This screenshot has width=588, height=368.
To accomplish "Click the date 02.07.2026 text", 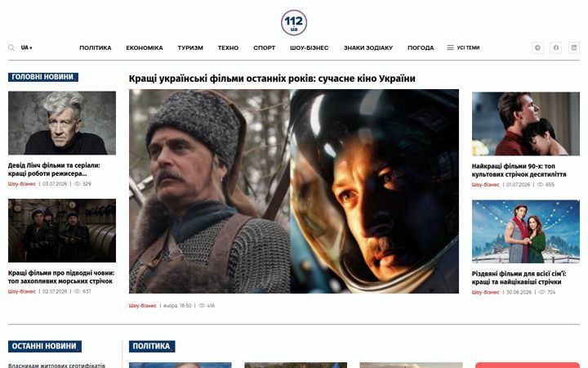I will (x=55, y=291).
